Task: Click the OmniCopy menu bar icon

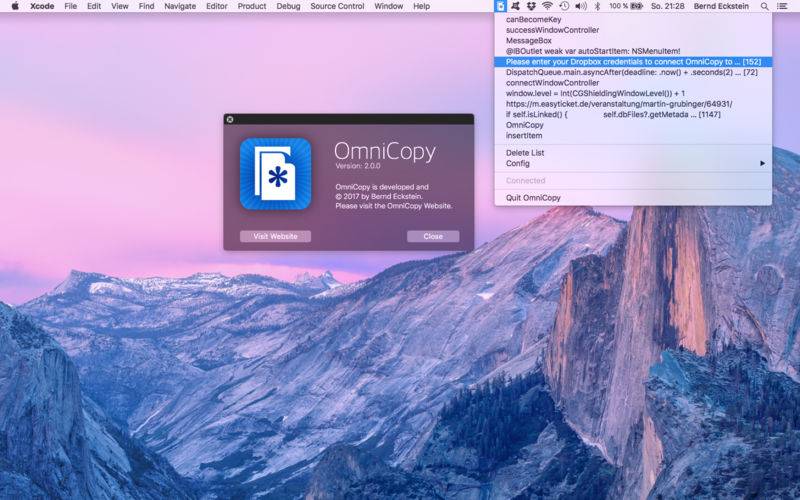Action: point(501,6)
